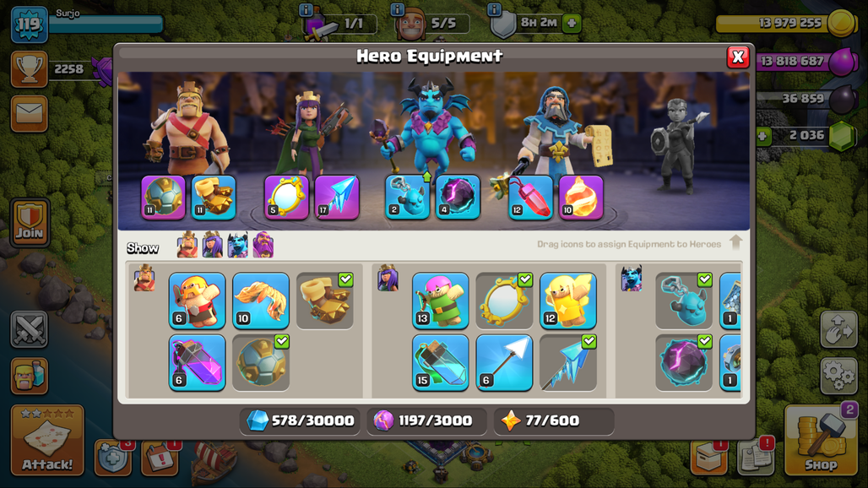Toggle the Minion Prince filter in Show row
This screenshot has width=868, height=488.
pyautogui.click(x=238, y=245)
